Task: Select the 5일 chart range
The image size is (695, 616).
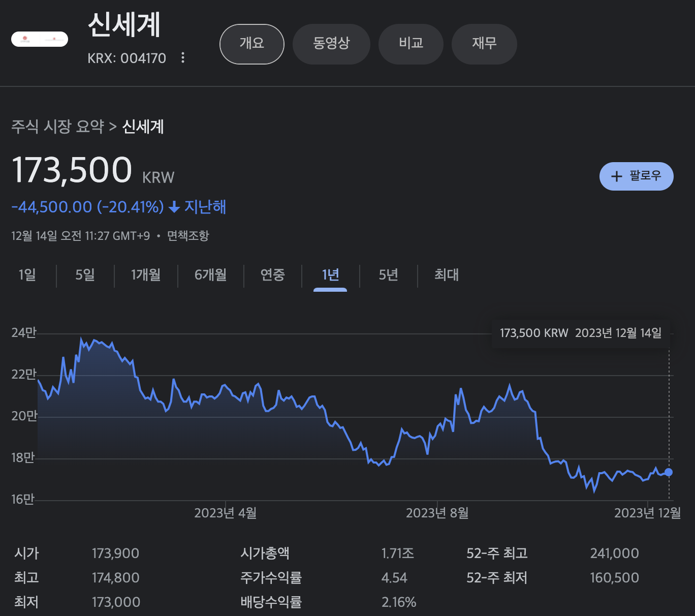Action: 85,275
